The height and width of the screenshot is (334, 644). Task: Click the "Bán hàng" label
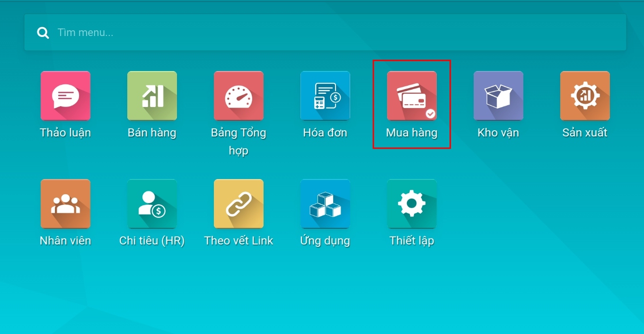click(x=152, y=133)
